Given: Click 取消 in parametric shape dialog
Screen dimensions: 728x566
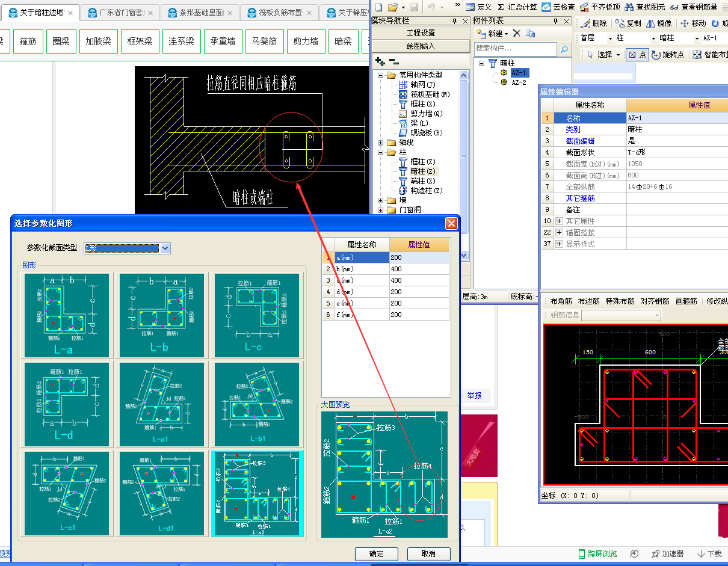Looking at the screenshot, I should (x=429, y=553).
